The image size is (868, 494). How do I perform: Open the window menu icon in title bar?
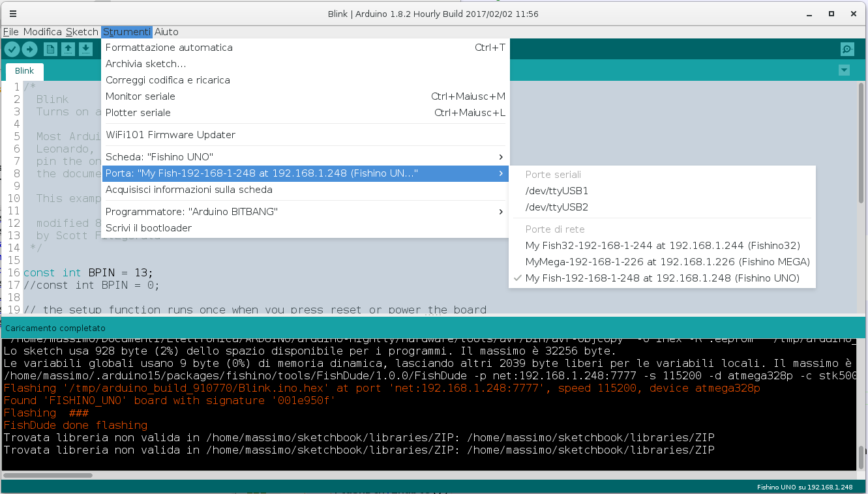13,14
